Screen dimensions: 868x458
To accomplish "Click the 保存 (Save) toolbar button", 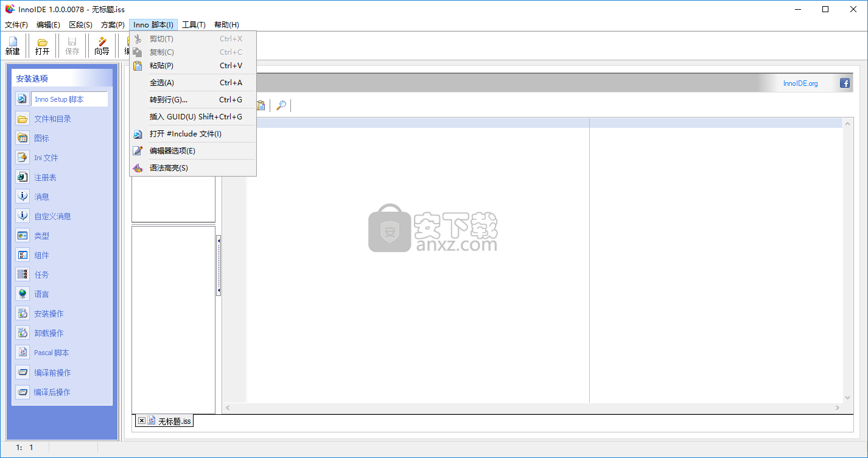I will (72, 46).
